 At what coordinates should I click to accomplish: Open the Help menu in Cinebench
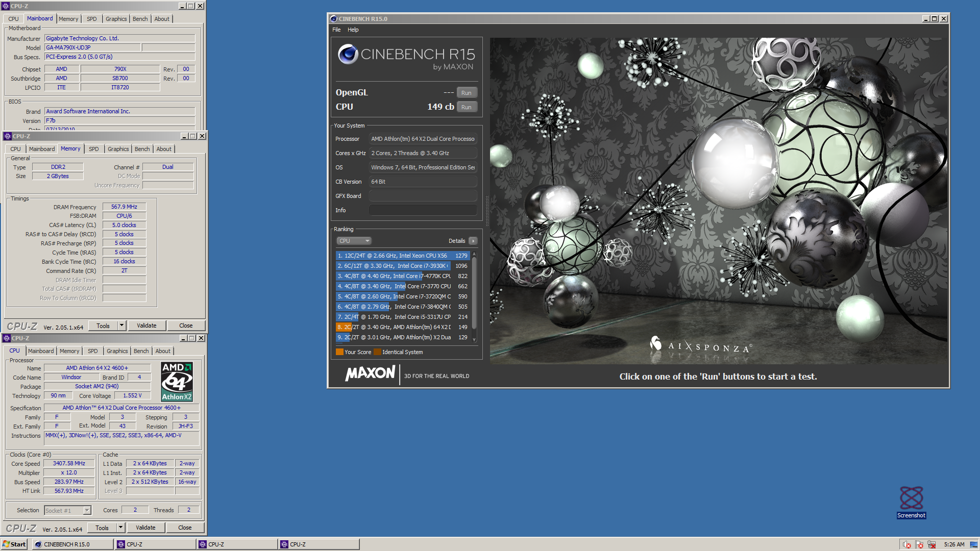coord(353,30)
